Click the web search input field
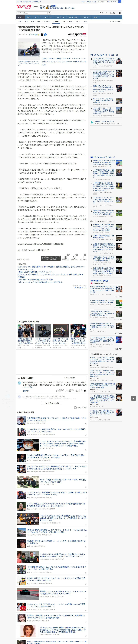 102,2
